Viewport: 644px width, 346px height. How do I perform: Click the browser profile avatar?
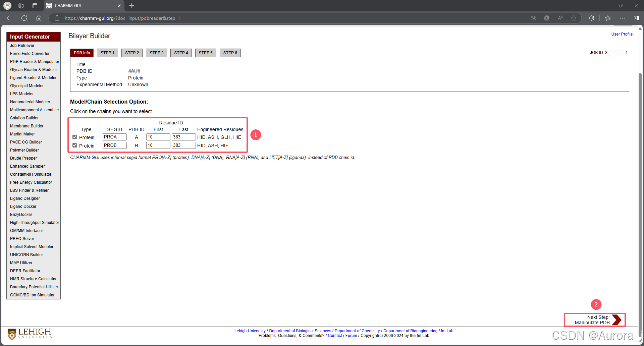coord(7,6)
